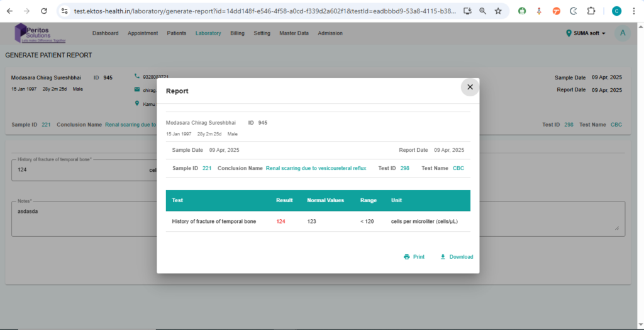Click the site information icon in address bar
The height and width of the screenshot is (330, 644).
64,11
